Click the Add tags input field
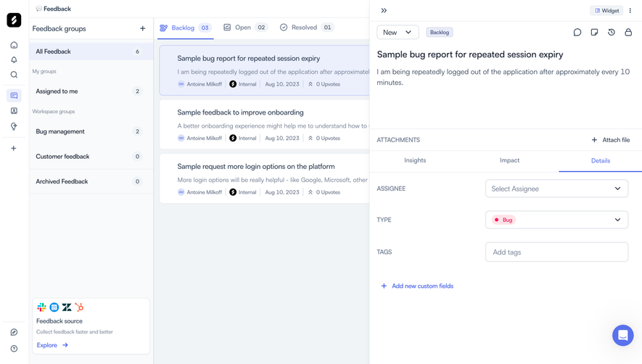 click(x=556, y=252)
